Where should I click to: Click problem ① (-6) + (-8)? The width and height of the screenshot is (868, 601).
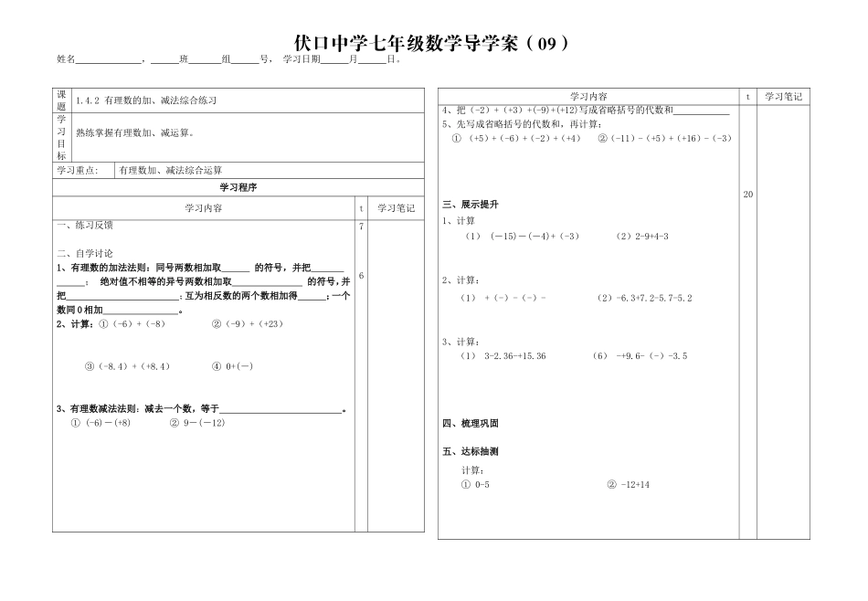(132, 324)
